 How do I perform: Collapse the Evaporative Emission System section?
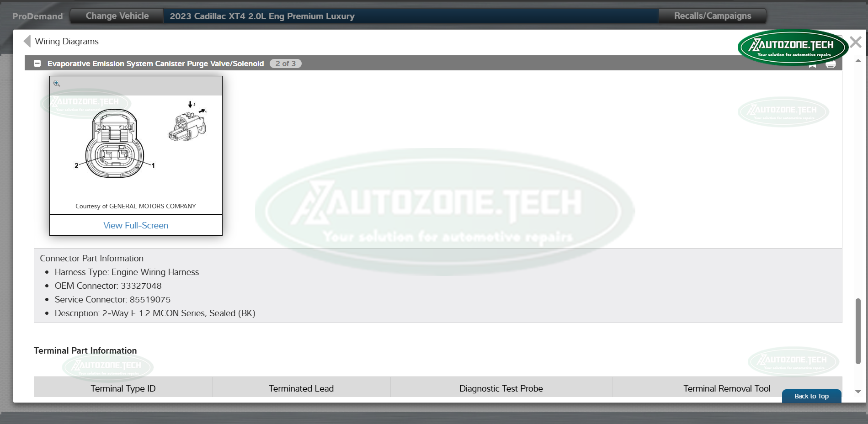pos(37,64)
